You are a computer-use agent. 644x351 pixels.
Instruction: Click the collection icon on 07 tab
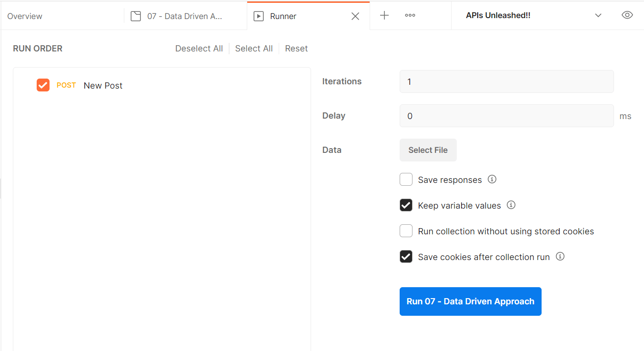tap(136, 16)
